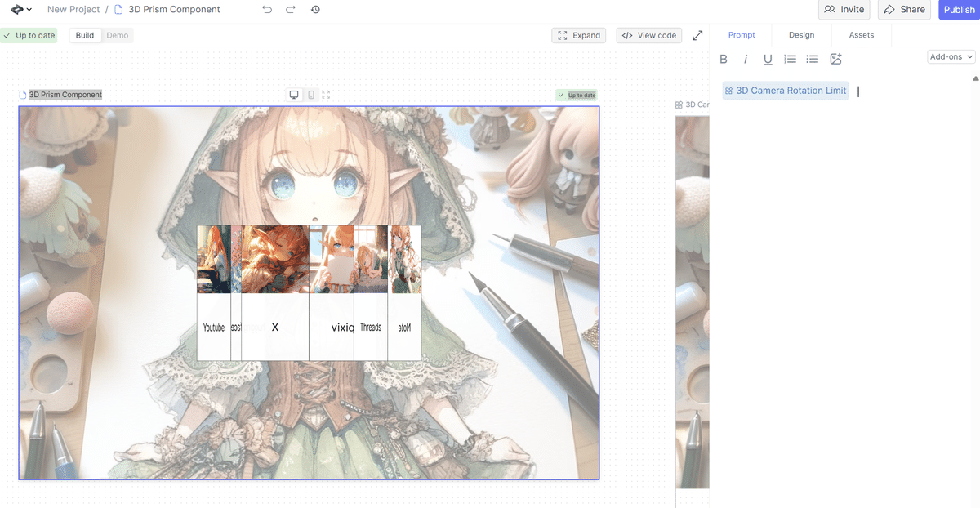Expand the canvas view
Screen dimensions: 980x508
(579, 35)
